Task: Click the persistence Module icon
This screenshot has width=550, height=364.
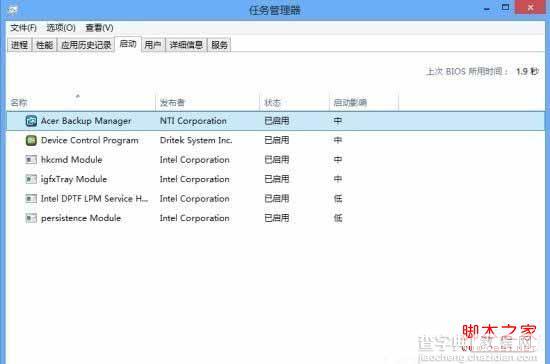Action: (x=31, y=218)
